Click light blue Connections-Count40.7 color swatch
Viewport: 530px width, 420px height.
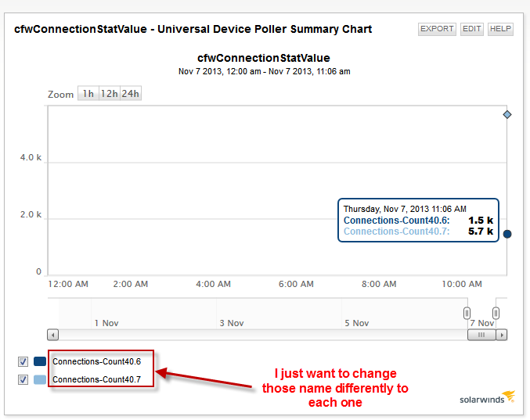click(x=40, y=379)
